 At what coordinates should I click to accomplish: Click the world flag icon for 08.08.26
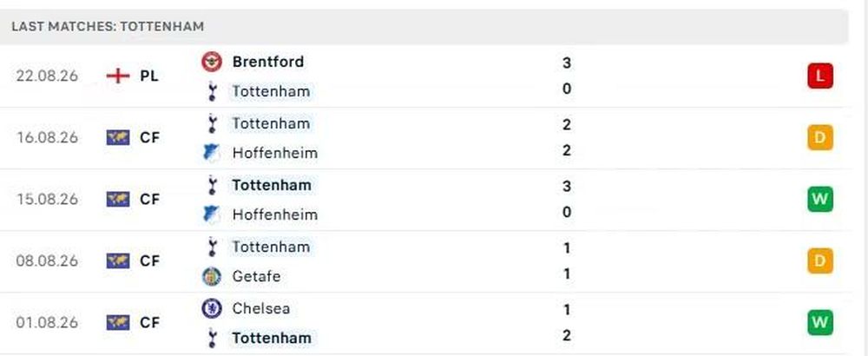click(118, 260)
